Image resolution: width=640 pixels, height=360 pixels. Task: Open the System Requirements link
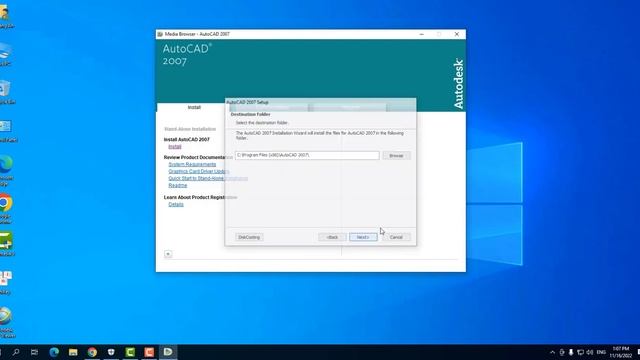[x=192, y=164]
